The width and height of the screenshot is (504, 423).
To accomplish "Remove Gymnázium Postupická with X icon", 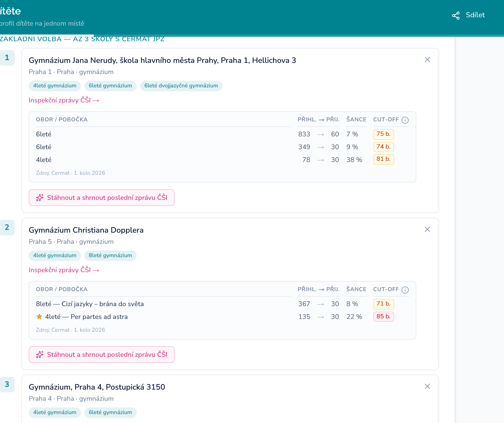I will [427, 386].
